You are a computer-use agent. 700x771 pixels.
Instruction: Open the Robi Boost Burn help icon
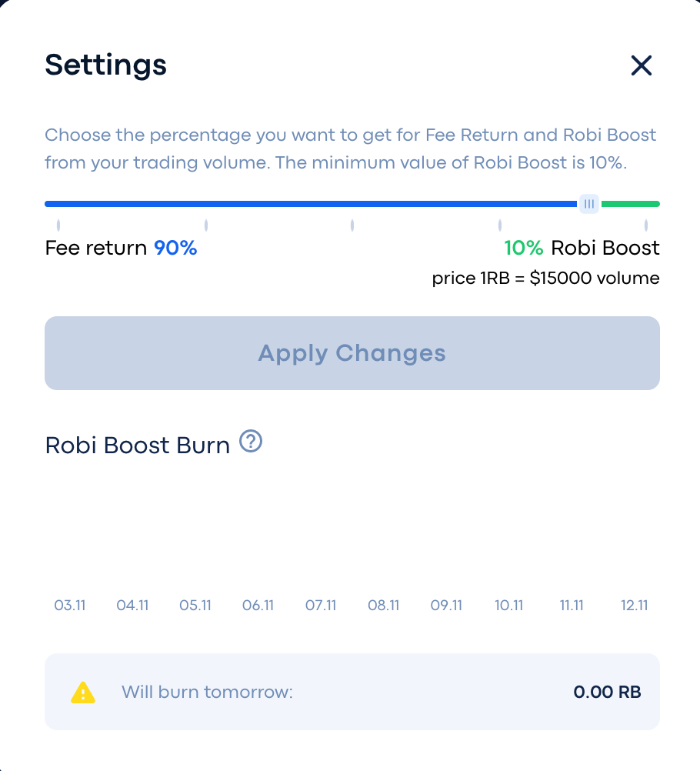click(251, 441)
